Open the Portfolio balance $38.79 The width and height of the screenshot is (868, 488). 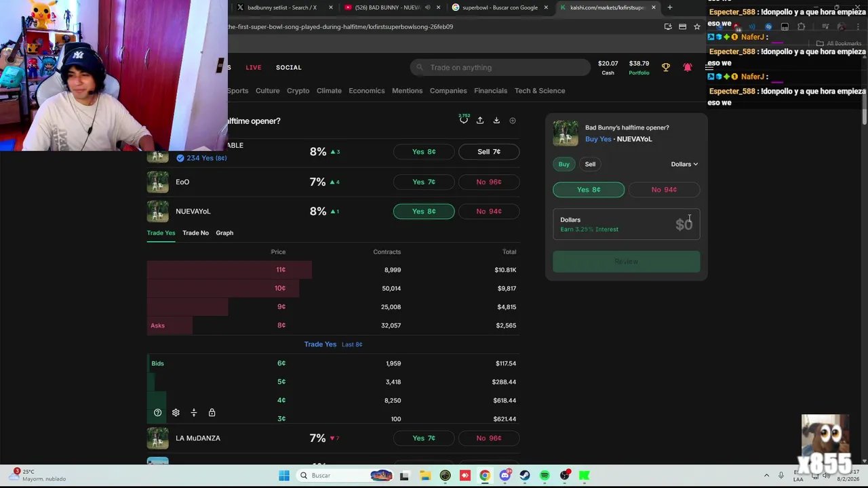pyautogui.click(x=639, y=67)
